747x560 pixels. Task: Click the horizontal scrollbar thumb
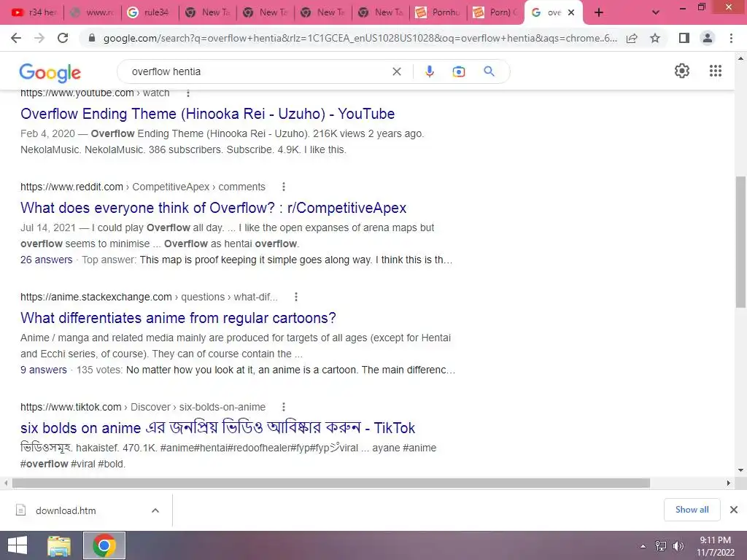(331, 483)
